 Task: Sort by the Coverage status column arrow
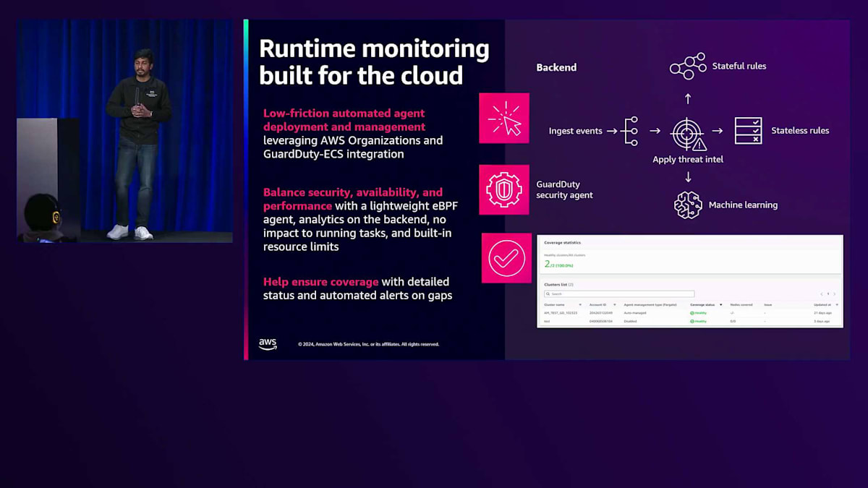(x=721, y=304)
